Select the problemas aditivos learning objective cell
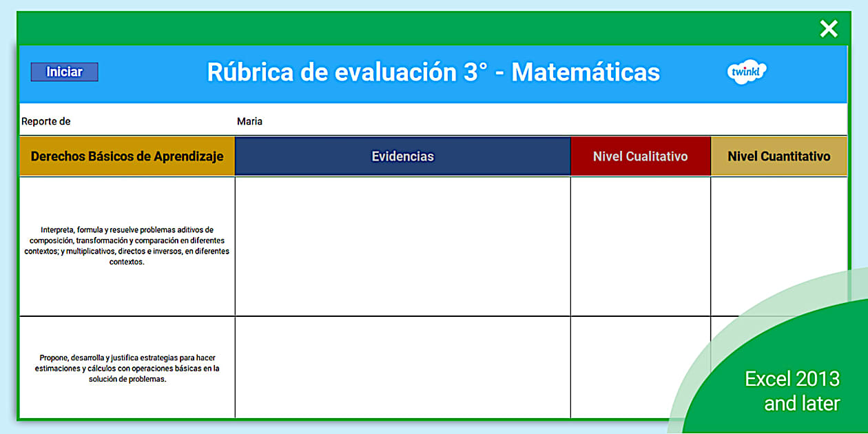Screen dimensions: 868x434 (x=127, y=245)
